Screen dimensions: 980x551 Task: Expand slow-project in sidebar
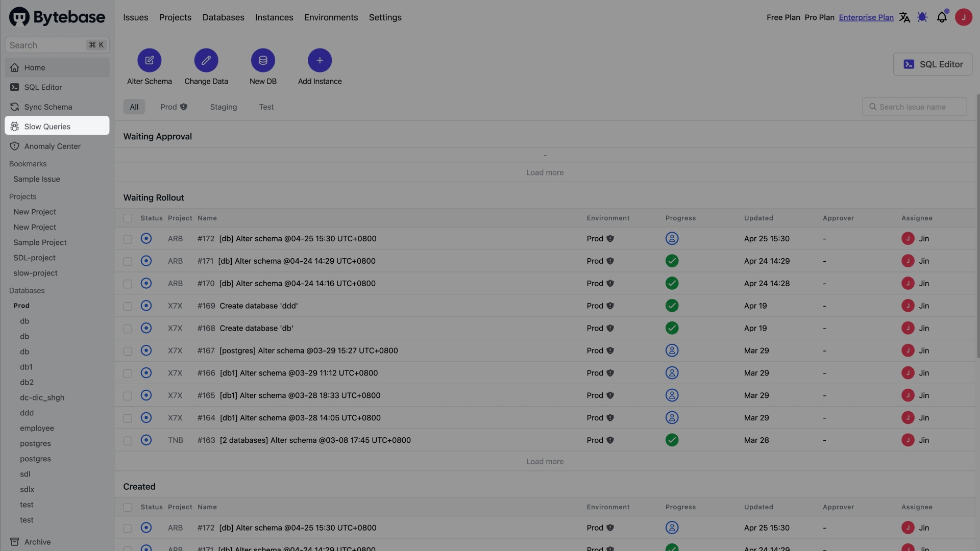point(35,272)
